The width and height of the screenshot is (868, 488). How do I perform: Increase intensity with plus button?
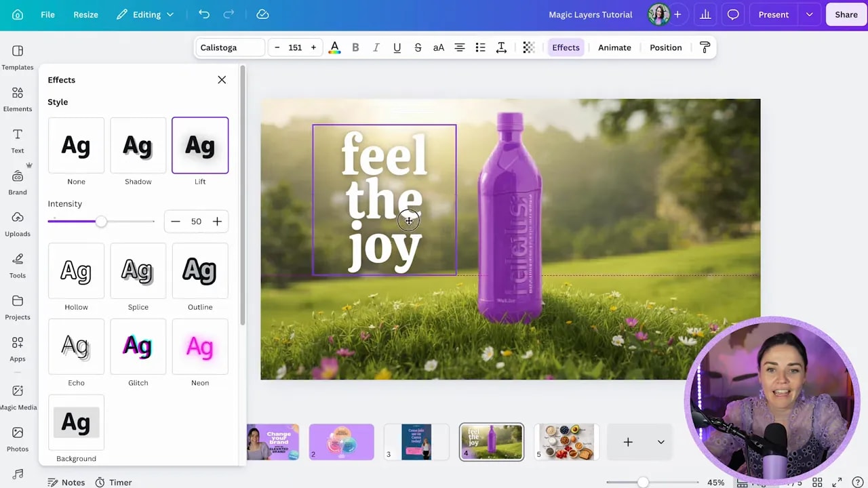pos(217,222)
